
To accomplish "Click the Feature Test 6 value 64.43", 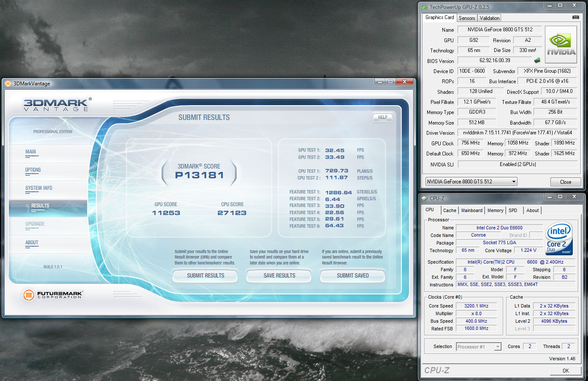I will (334, 226).
